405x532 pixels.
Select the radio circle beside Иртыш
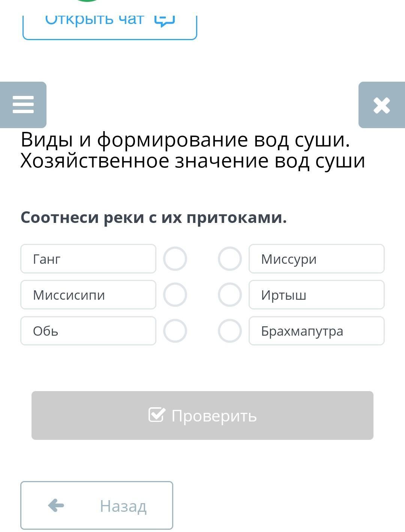(x=229, y=295)
